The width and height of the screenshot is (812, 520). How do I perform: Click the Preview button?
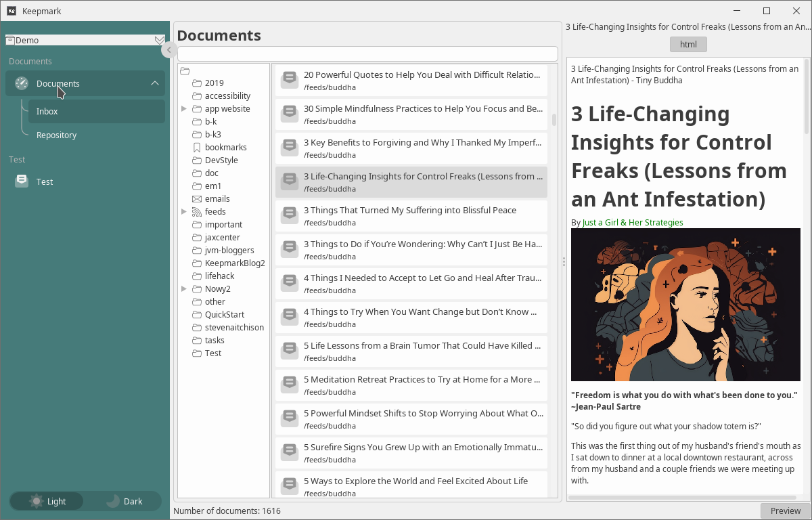(785, 511)
